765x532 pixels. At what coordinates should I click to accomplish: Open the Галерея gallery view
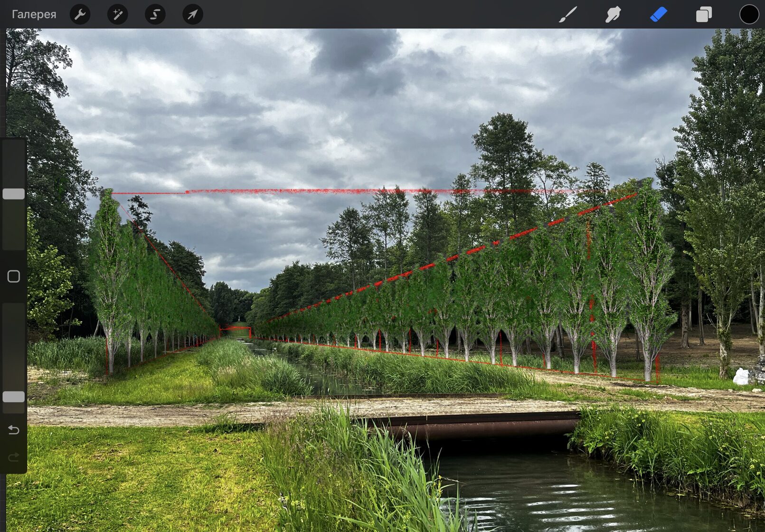[x=34, y=14]
